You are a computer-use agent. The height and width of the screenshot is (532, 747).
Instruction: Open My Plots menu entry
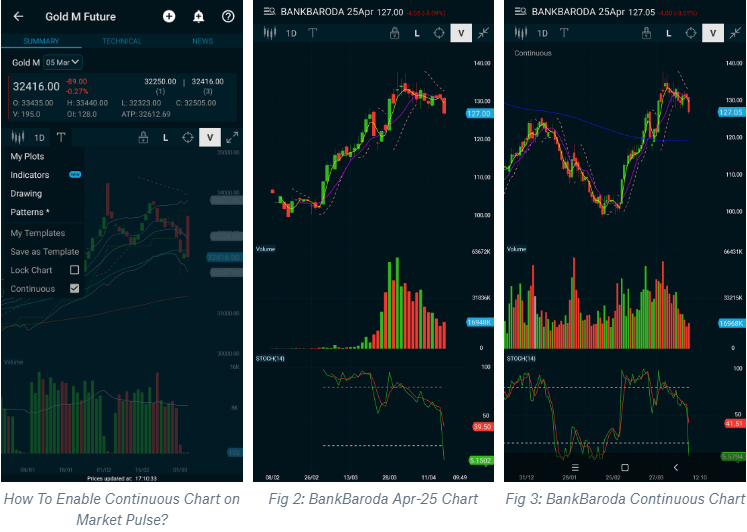pos(27,156)
